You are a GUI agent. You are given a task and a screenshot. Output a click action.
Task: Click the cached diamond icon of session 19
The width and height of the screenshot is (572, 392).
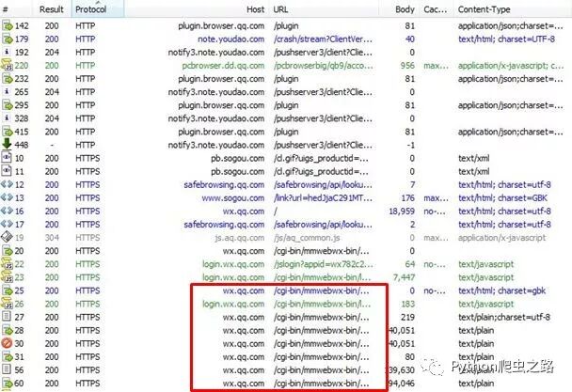click(x=7, y=237)
